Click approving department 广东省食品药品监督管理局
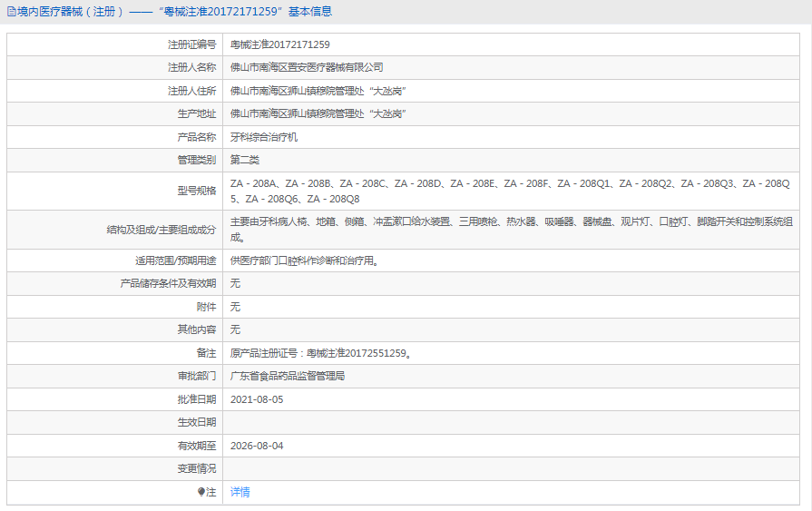Image resolution: width=812 pixels, height=511 pixels. [288, 376]
